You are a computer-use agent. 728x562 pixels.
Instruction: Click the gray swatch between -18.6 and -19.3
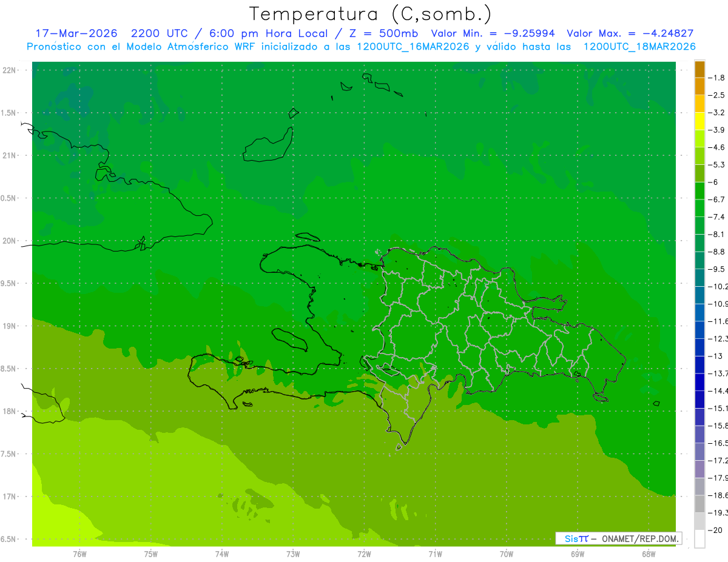click(699, 504)
